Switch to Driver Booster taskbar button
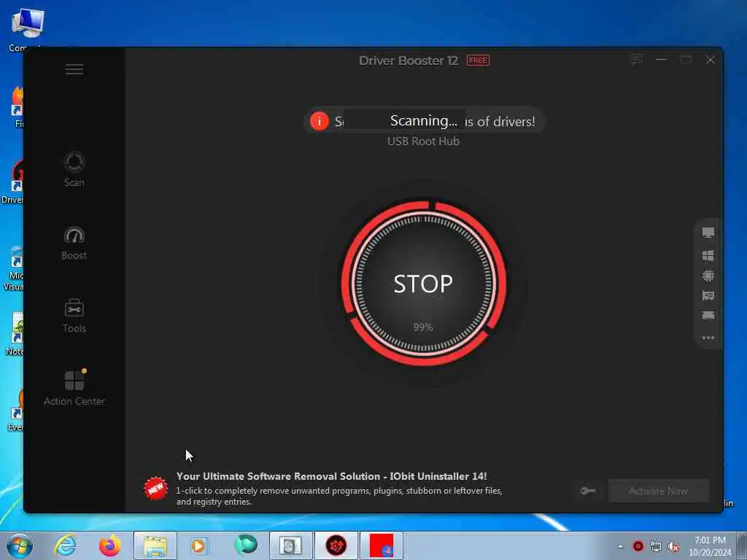Screen dimensions: 747x560 pos(336,545)
